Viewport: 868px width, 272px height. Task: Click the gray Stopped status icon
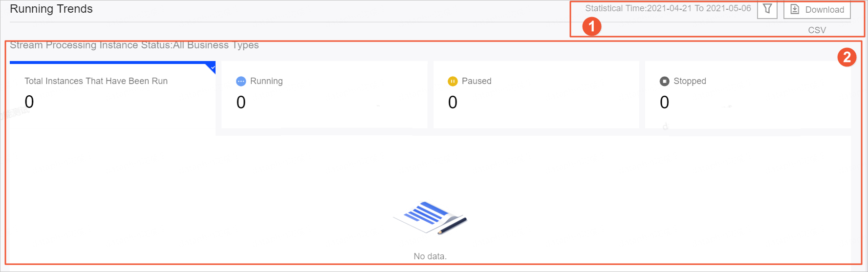click(664, 82)
